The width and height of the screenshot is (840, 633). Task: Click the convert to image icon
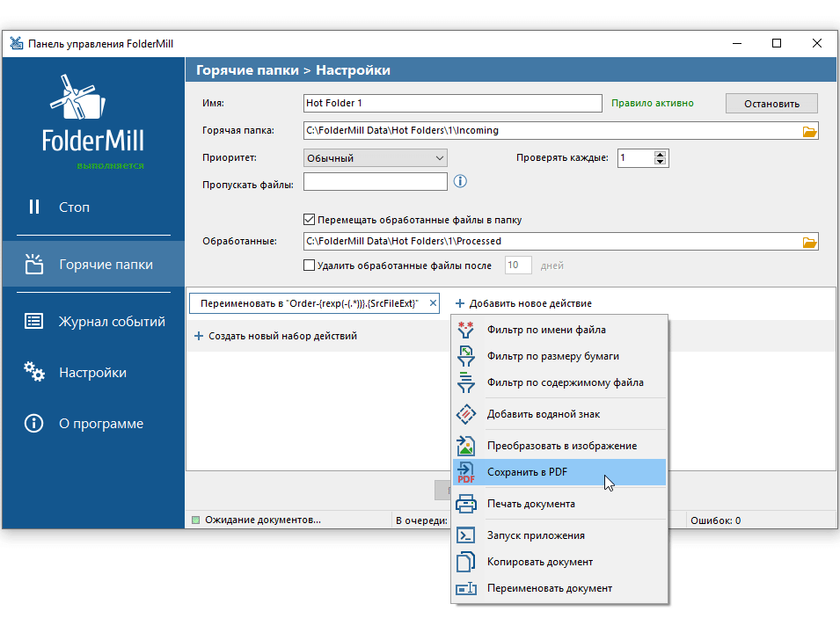465,446
